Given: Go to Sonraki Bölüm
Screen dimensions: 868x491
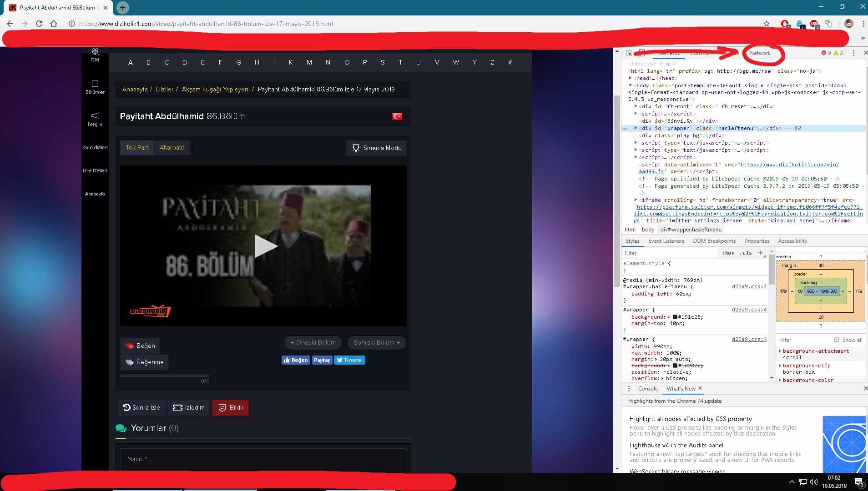Looking at the screenshot, I should (x=377, y=342).
